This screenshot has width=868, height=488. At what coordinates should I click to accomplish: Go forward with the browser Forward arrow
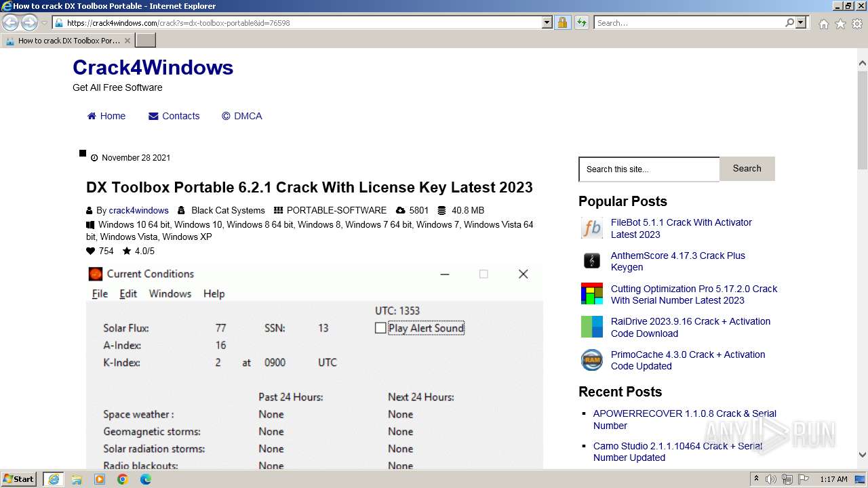click(29, 22)
